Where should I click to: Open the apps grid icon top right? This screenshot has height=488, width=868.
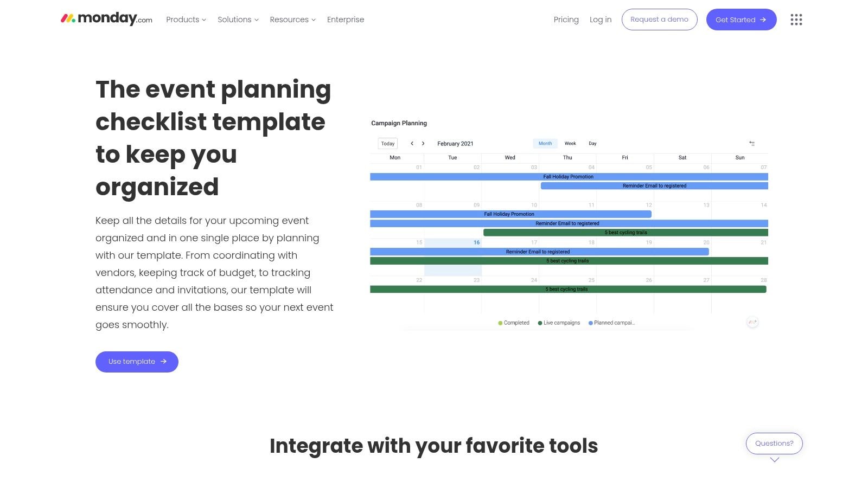pyautogui.click(x=796, y=20)
